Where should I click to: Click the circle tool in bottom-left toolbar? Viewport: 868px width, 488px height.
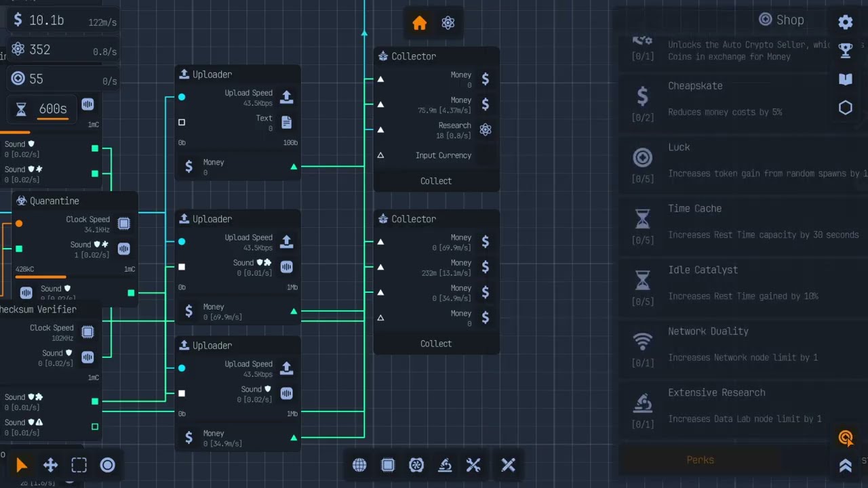click(x=107, y=465)
